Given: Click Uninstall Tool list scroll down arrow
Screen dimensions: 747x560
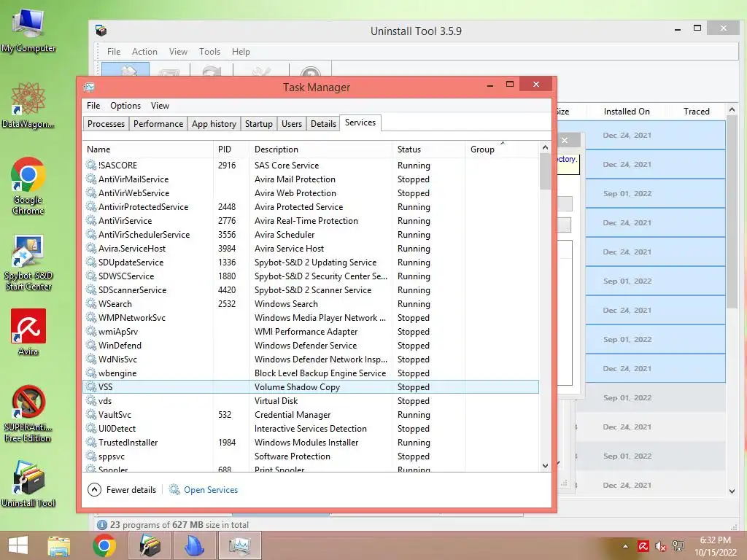Looking at the screenshot, I should pyautogui.click(x=732, y=491).
